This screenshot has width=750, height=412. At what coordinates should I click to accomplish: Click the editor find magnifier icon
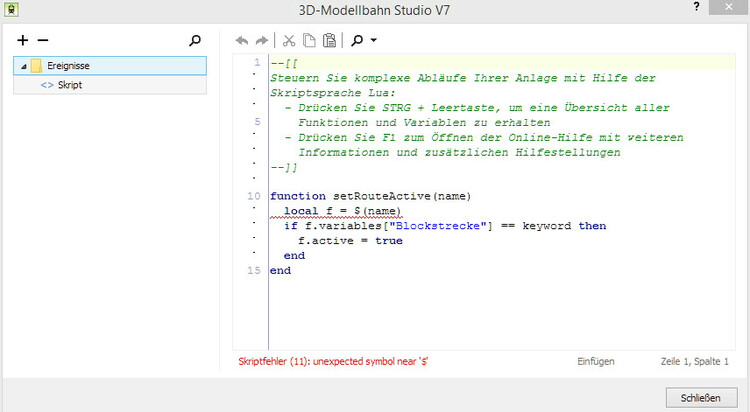355,41
